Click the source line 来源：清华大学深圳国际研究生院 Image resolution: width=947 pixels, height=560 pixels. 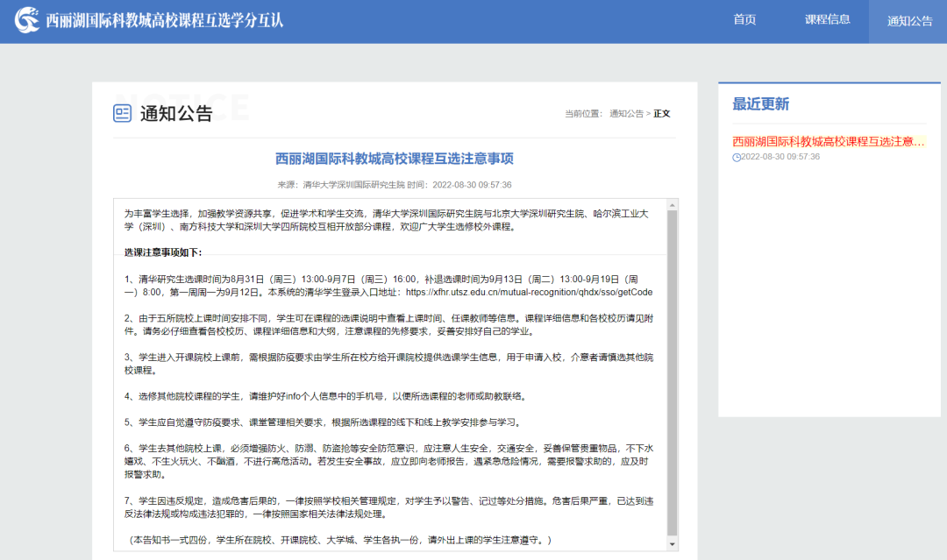340,185
